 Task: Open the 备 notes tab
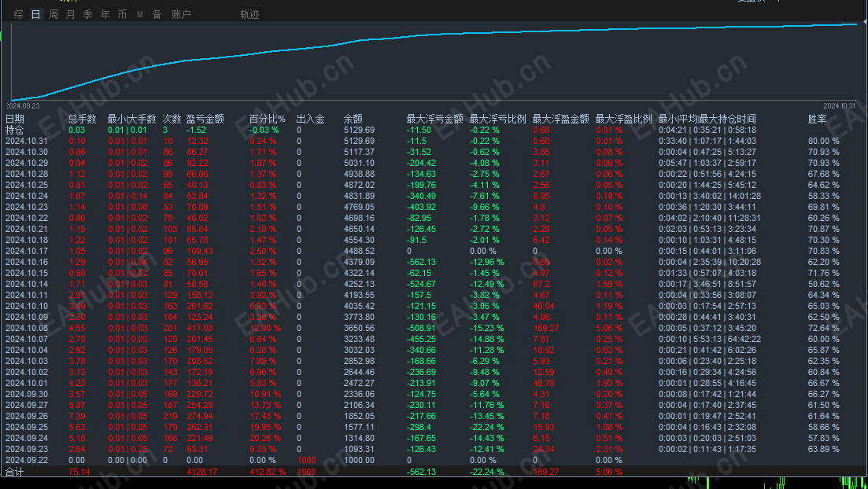click(x=157, y=14)
